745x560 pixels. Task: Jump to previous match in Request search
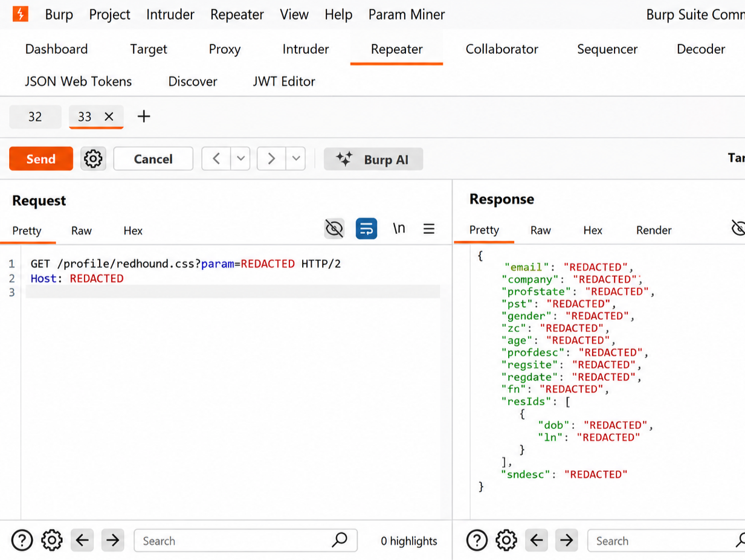coord(82,540)
